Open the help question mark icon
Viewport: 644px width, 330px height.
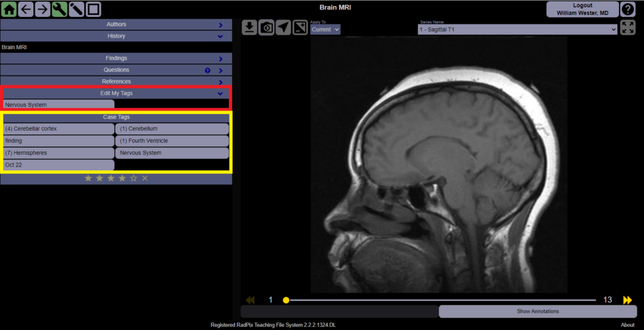pyautogui.click(x=628, y=9)
